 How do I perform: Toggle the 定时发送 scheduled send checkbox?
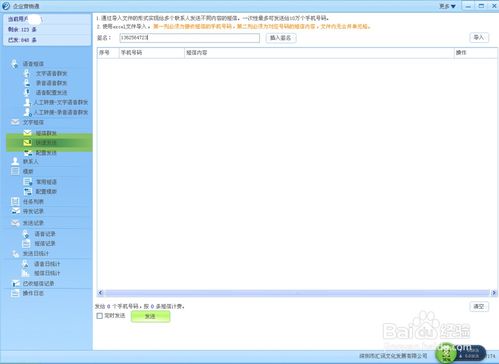coord(99,316)
